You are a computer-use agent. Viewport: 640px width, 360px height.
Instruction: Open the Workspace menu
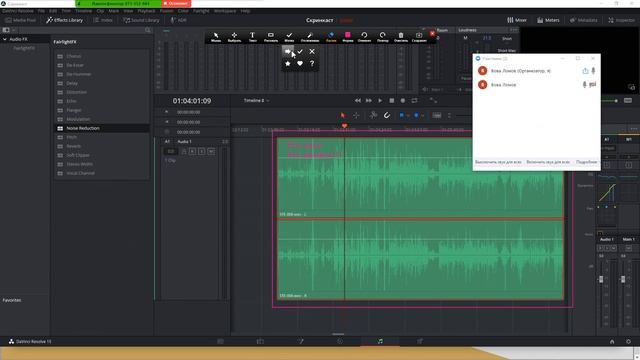[225, 11]
